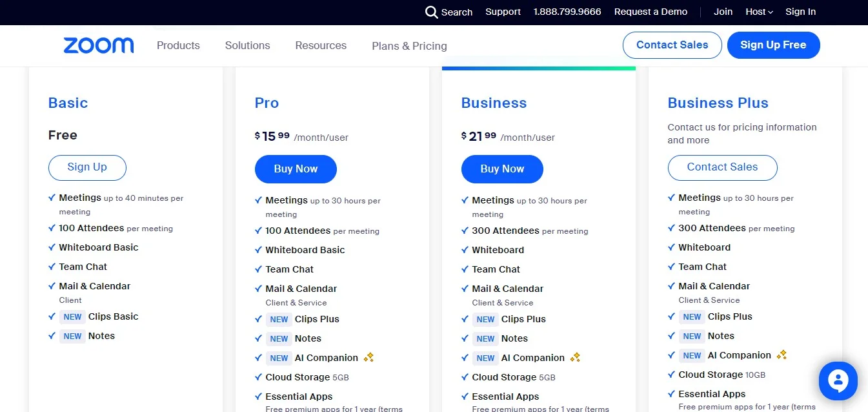868x412 pixels.
Task: Click the NEW badge next to Clips Basic
Action: 72,316
